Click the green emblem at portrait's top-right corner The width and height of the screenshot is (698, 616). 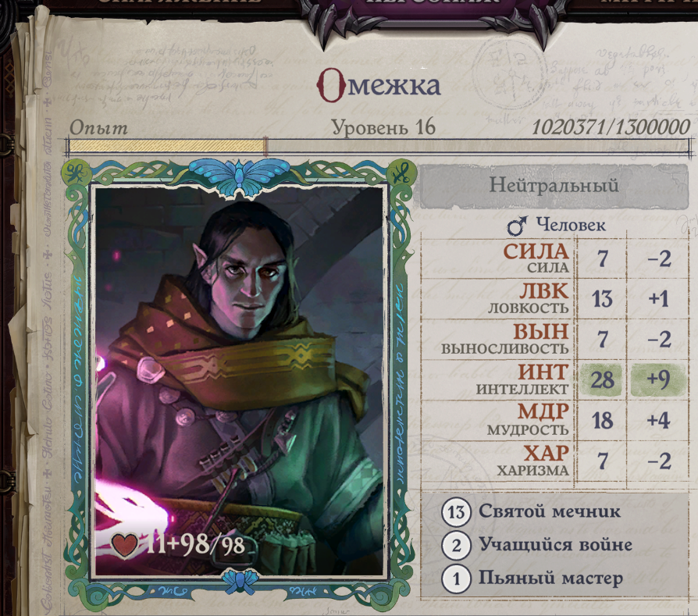tap(401, 173)
